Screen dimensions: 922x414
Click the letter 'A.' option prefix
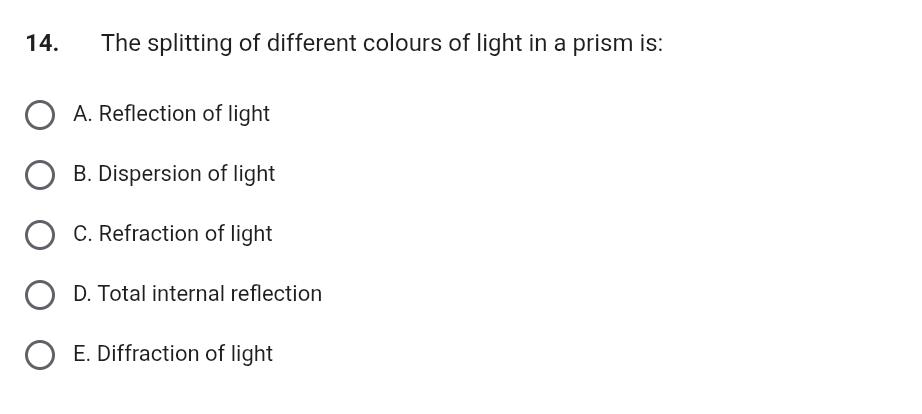(x=83, y=114)
